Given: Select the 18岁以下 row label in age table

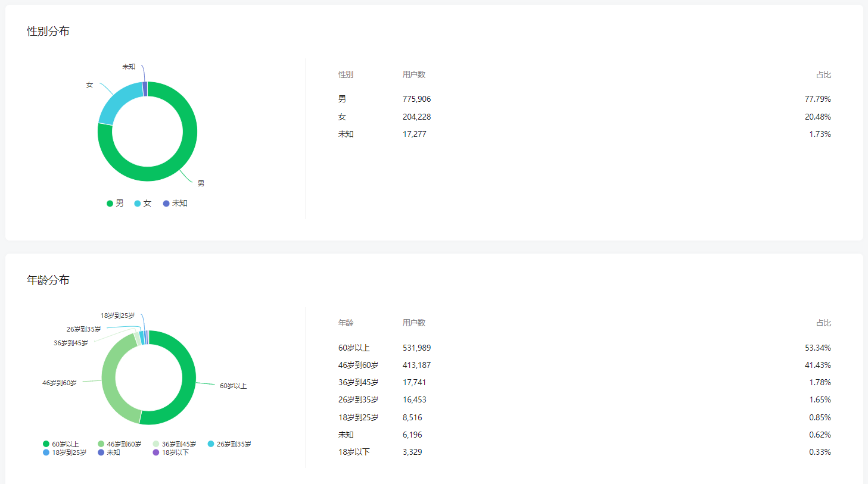Looking at the screenshot, I should point(354,452).
